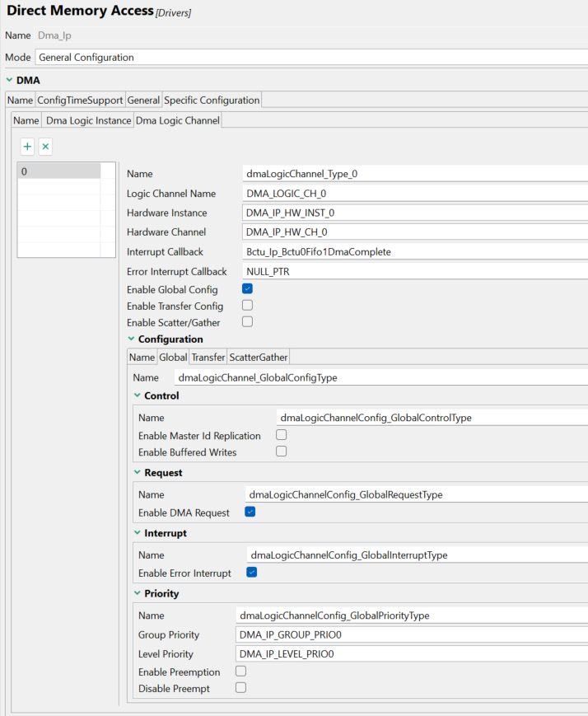Click the Hardware Channel label

(x=166, y=232)
